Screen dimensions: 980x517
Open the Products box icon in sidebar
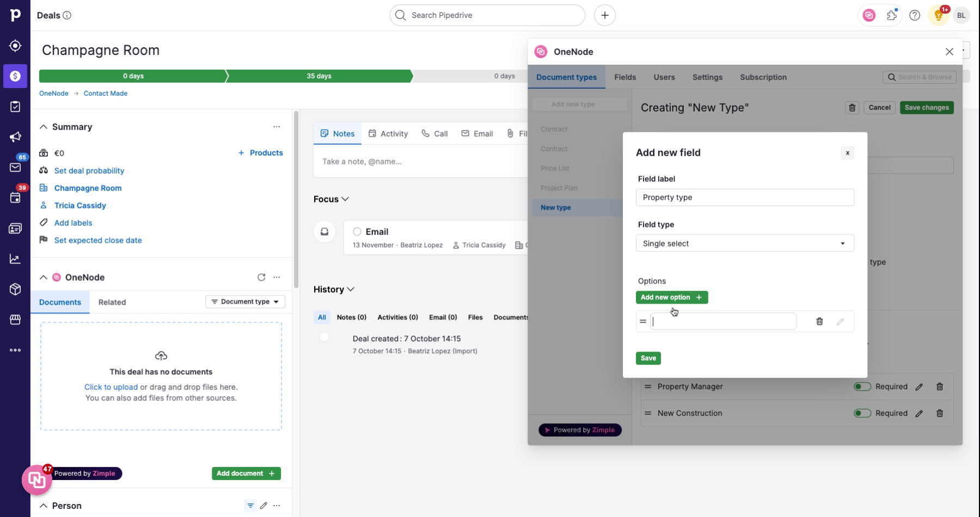click(15, 289)
